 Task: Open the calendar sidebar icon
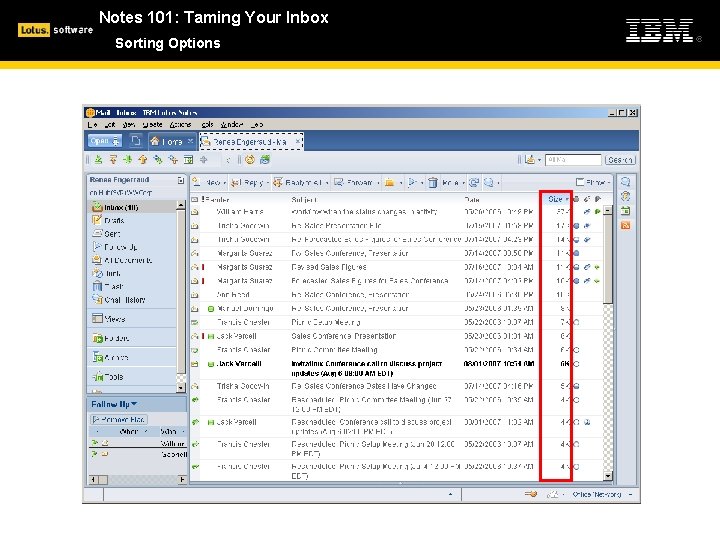[x=625, y=211]
